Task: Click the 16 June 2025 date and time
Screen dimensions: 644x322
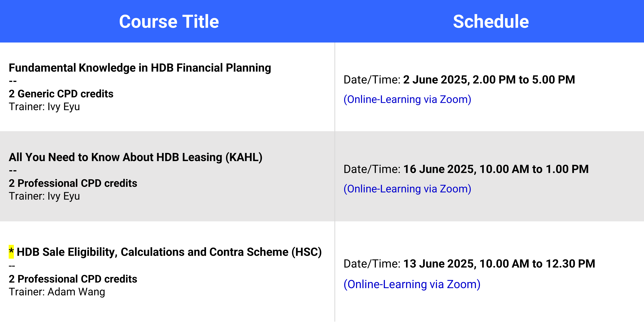Action: tap(496, 169)
